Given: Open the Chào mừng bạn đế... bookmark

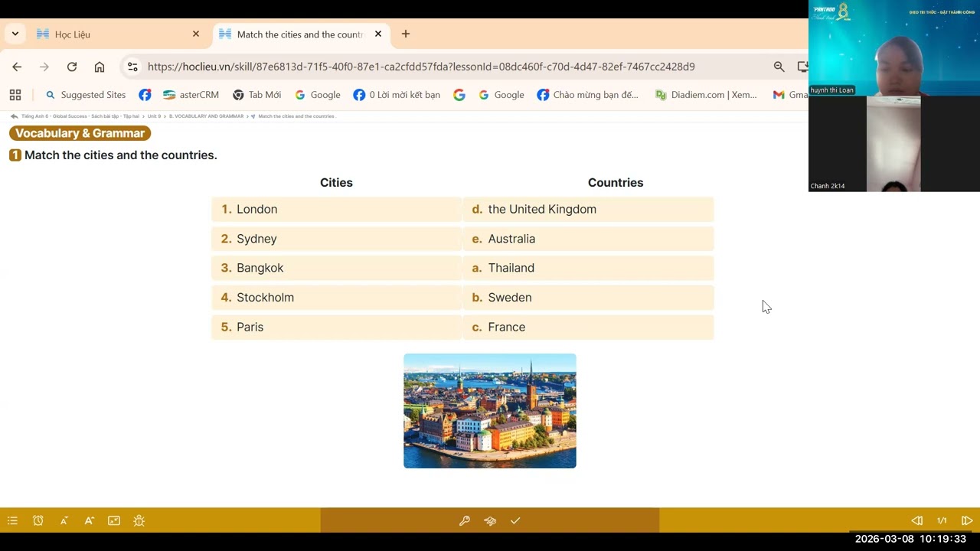Looking at the screenshot, I should (588, 95).
